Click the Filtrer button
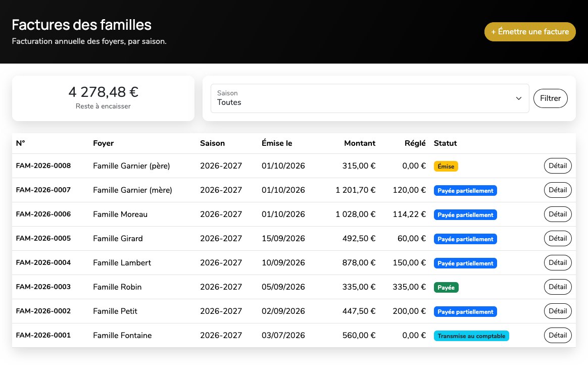 pos(550,98)
